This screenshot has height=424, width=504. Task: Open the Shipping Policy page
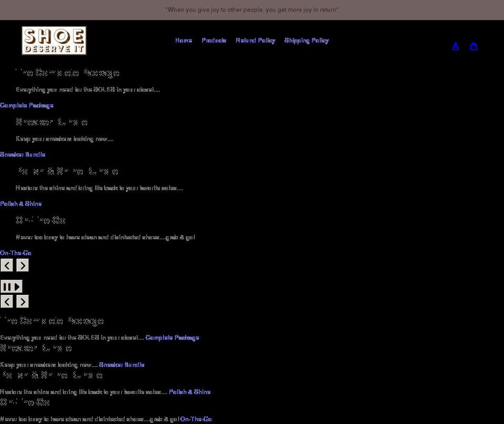[x=307, y=40]
